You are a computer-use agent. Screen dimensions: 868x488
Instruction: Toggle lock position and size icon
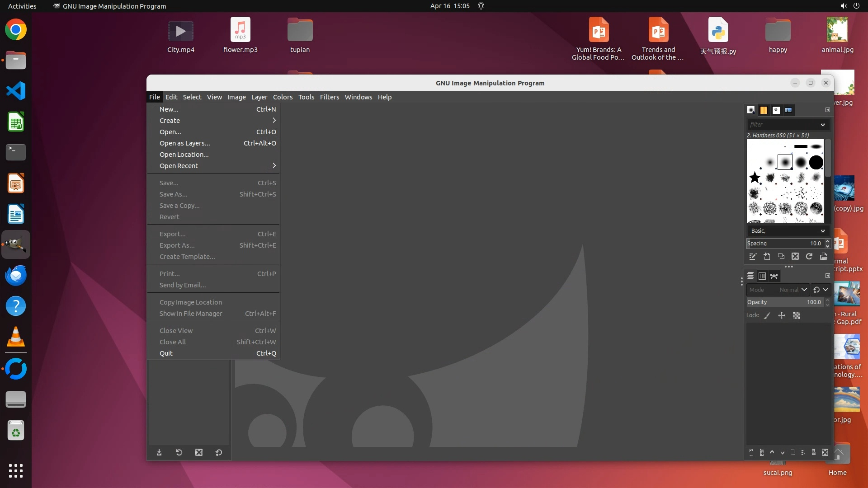pyautogui.click(x=782, y=316)
